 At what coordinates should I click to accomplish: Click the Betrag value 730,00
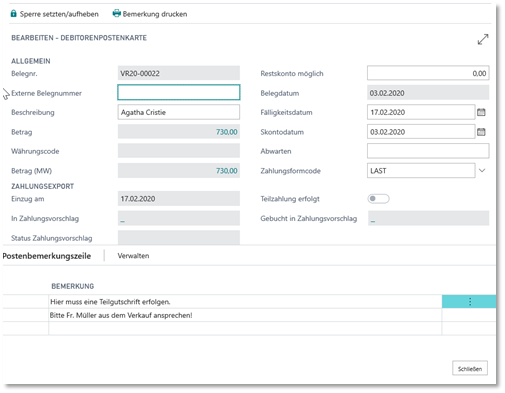[x=227, y=132]
